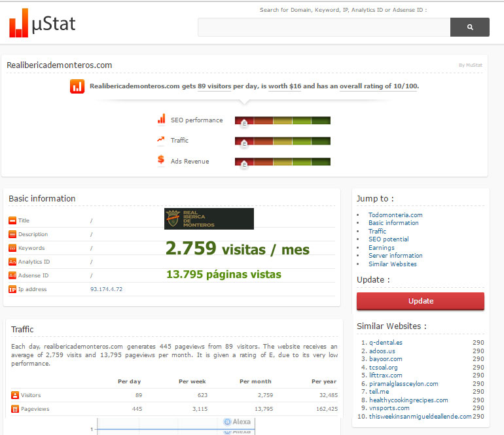Click the Ads Revenue dollar icon
The width and height of the screenshot is (504, 435).
[161, 160]
